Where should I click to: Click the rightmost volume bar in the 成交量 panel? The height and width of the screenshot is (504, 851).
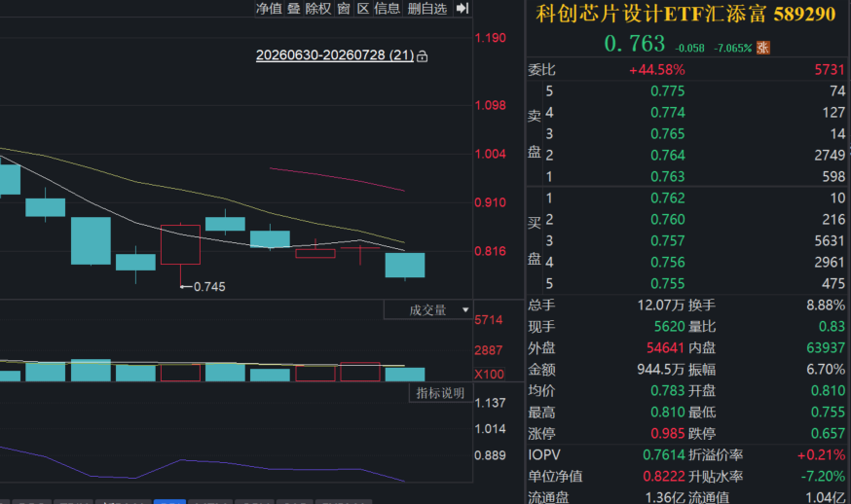(x=405, y=375)
